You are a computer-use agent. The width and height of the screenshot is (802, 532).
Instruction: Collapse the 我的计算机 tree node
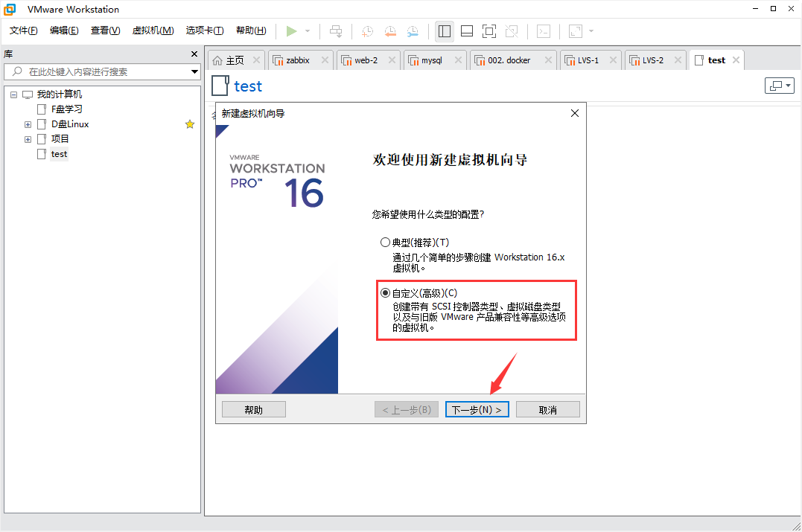pyautogui.click(x=14, y=94)
